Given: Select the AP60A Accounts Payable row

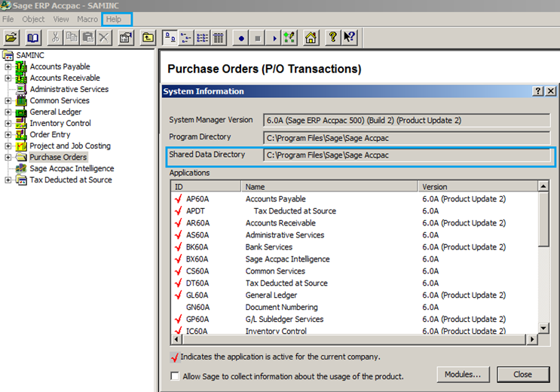Looking at the screenshot, I should click(x=355, y=199).
